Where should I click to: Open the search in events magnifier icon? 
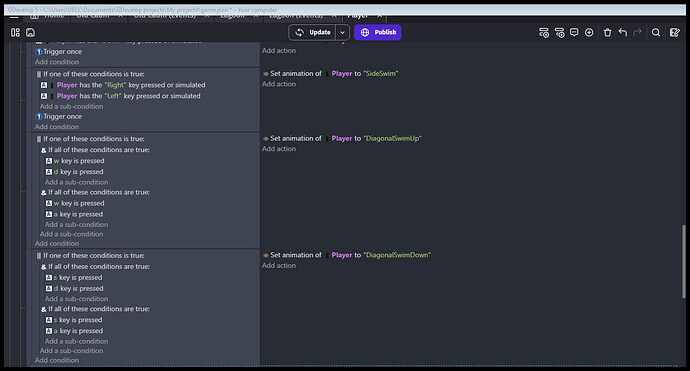pyautogui.click(x=656, y=33)
